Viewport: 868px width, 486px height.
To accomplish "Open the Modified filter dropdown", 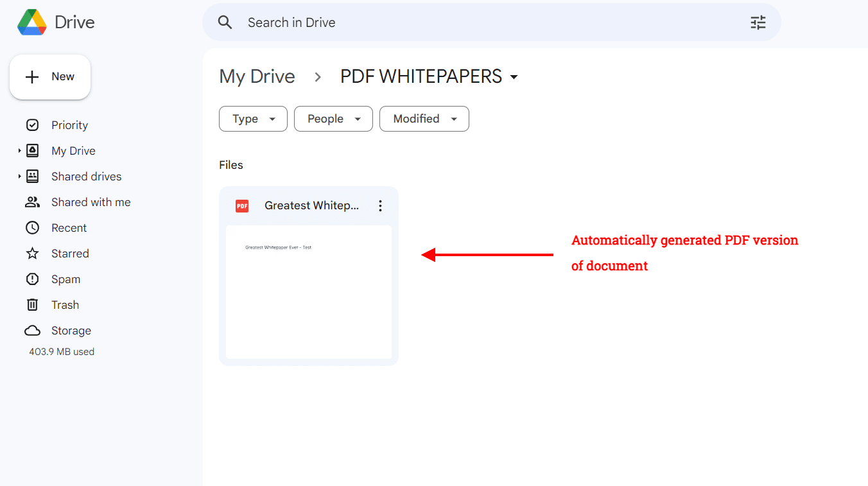I will (x=424, y=119).
